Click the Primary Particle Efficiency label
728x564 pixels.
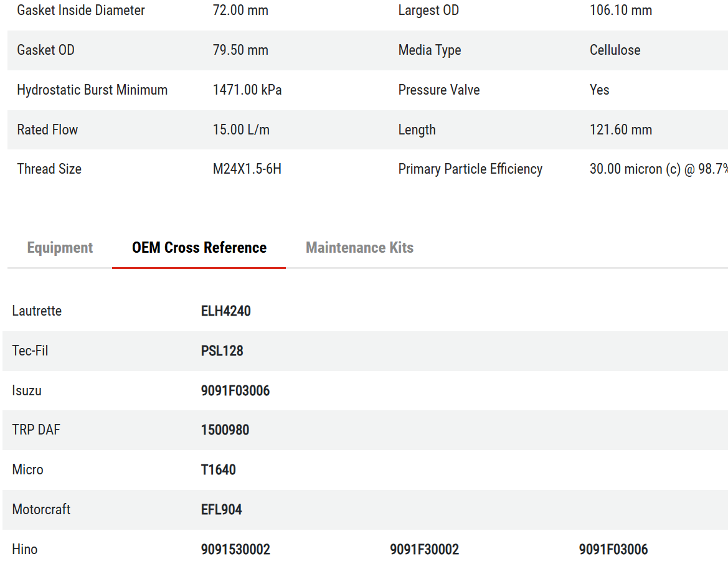(x=470, y=169)
